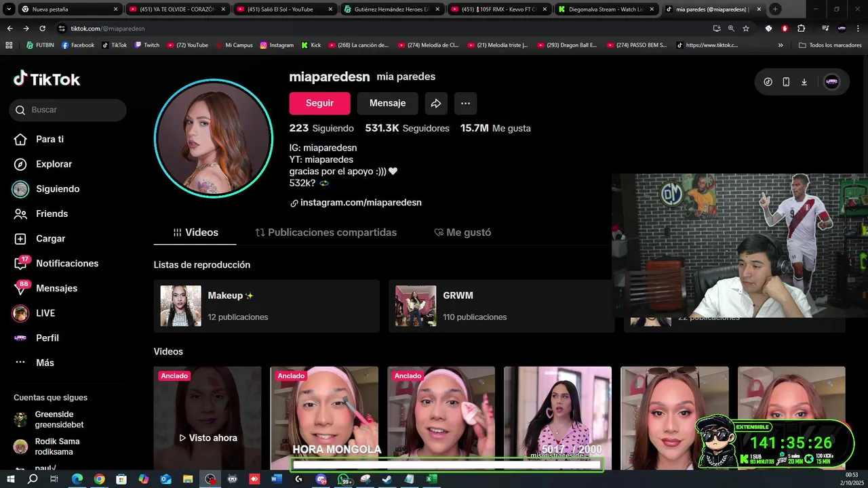
Task: Open the three-dot more options on profile
Action: (x=465, y=103)
